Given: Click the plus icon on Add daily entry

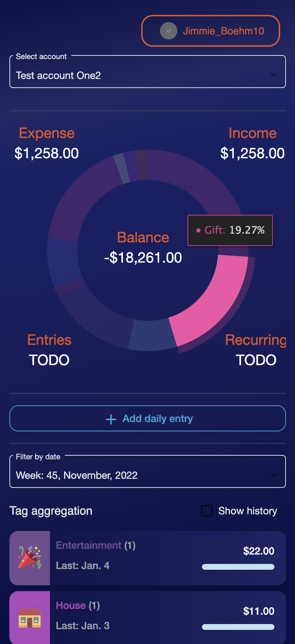Looking at the screenshot, I should click(111, 419).
